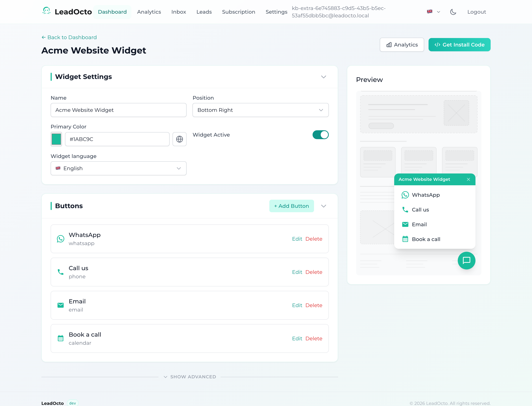532x406 pixels.
Task: Open the Widget language dropdown
Action: [118, 168]
